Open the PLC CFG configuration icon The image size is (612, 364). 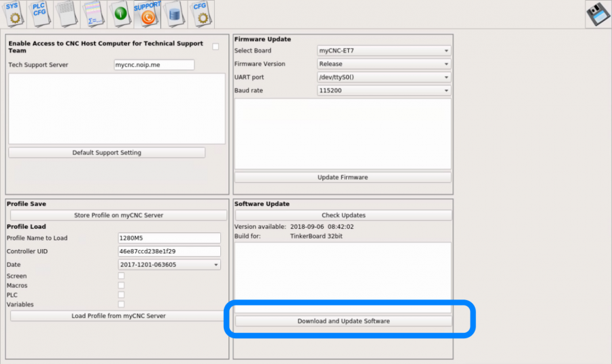pos(39,14)
